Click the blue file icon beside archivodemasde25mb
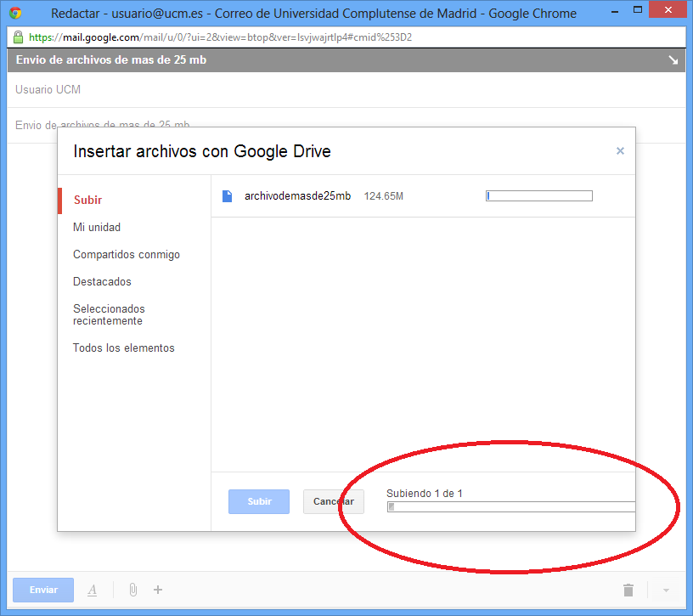693x616 pixels. (x=227, y=196)
